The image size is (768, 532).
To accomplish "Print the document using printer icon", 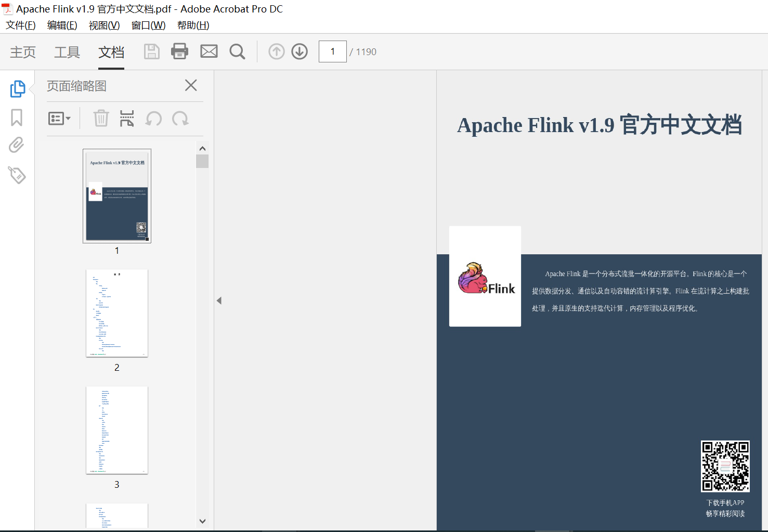I will point(179,51).
